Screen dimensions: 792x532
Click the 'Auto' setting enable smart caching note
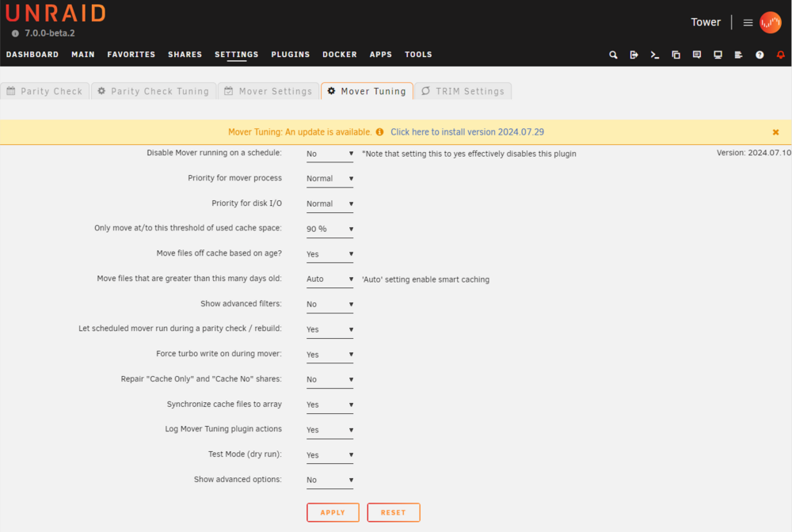coord(426,279)
